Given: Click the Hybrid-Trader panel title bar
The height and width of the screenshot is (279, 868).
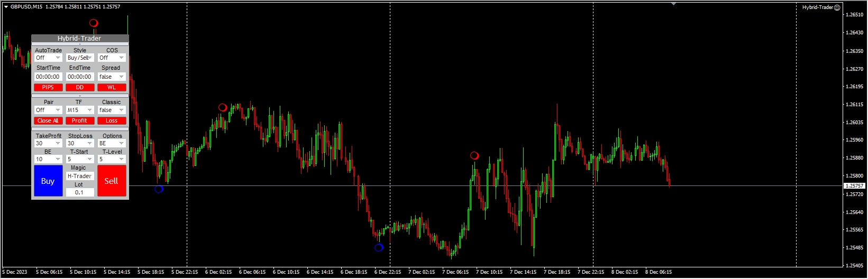Looking at the screenshot, I should pyautogui.click(x=80, y=39).
